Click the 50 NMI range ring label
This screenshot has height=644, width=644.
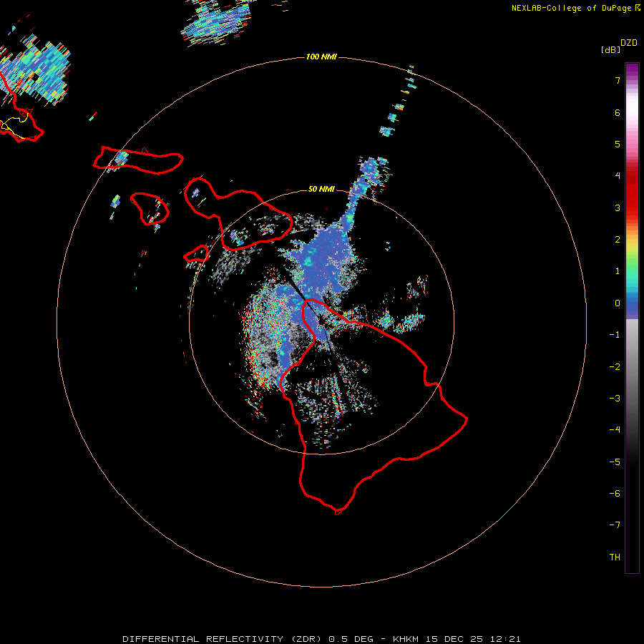(x=321, y=189)
